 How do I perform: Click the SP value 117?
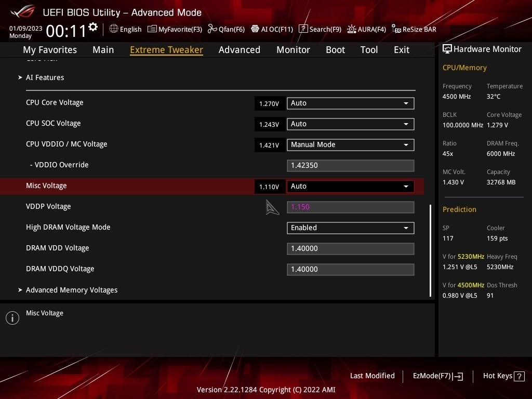447,238
